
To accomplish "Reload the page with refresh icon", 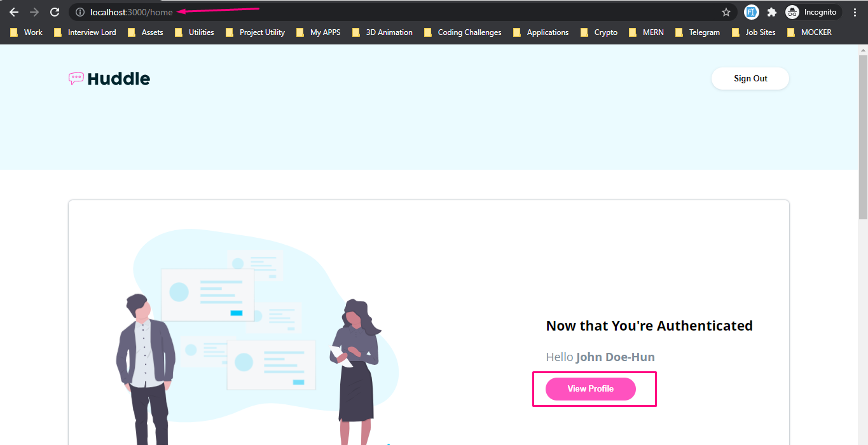I will point(55,12).
